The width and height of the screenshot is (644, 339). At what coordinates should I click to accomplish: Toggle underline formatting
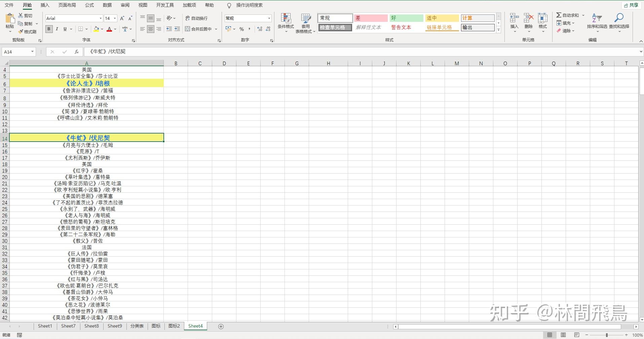tap(65, 29)
